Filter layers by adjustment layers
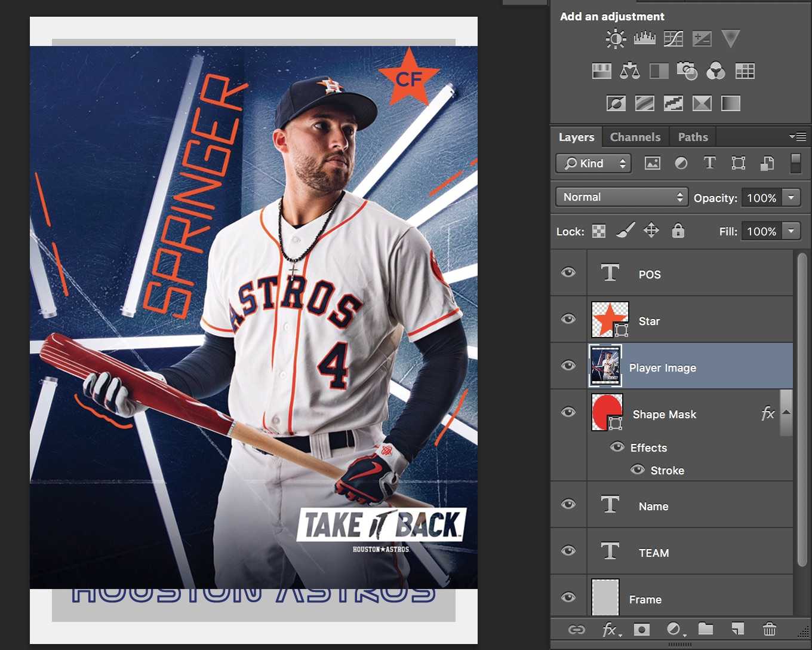812x650 pixels. 681,163
